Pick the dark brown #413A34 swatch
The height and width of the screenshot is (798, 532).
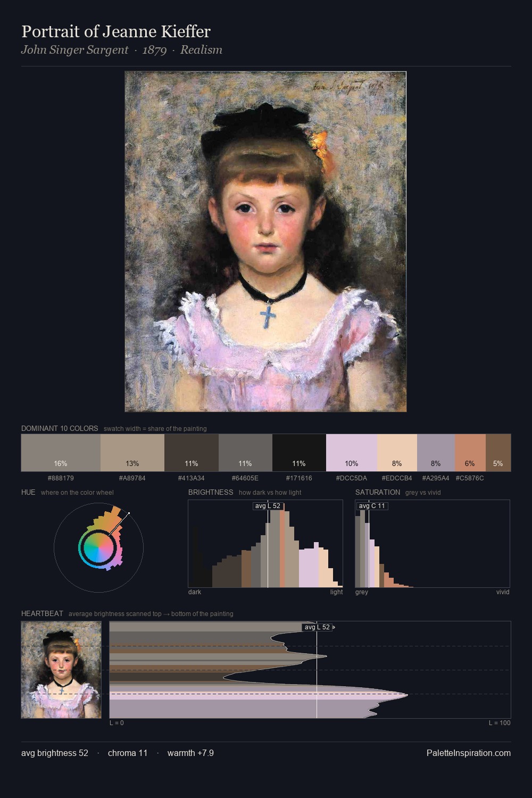pyautogui.click(x=192, y=453)
